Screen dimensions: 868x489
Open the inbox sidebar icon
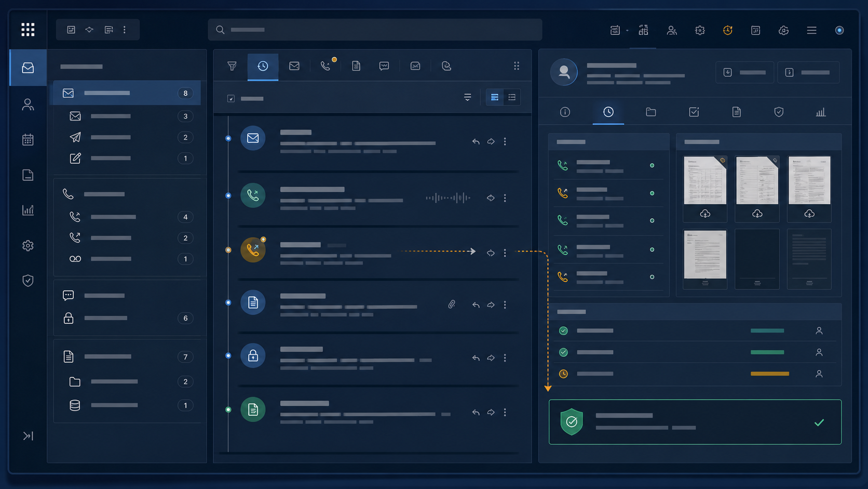(28, 68)
